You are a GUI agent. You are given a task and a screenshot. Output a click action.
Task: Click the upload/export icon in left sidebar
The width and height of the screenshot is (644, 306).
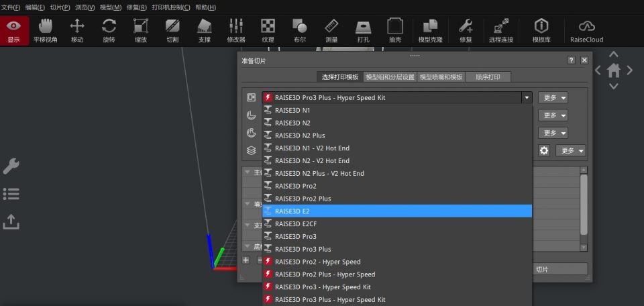click(11, 222)
